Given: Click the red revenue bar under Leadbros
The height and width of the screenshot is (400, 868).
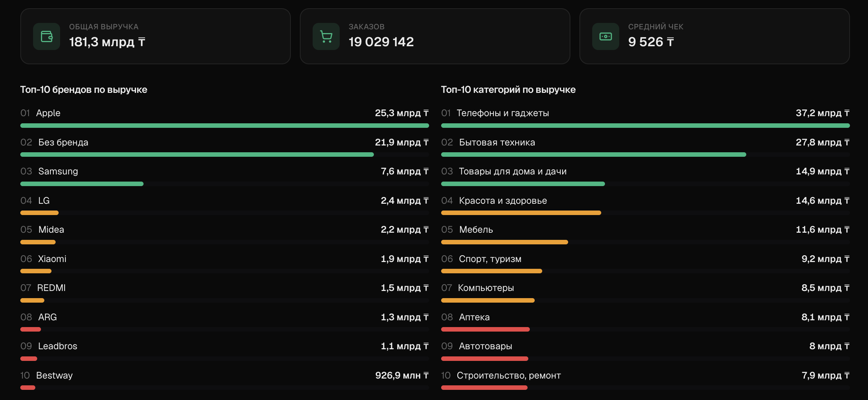Looking at the screenshot, I should [x=29, y=359].
